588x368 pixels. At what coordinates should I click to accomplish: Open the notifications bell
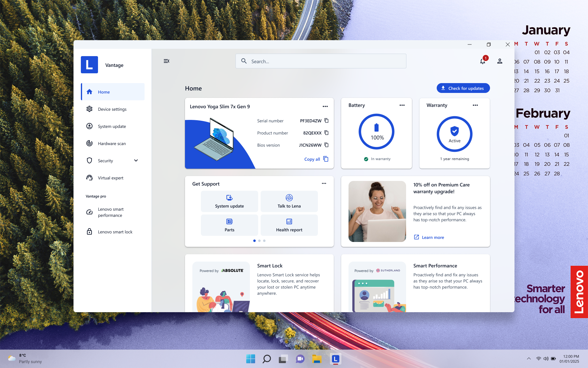coord(483,61)
